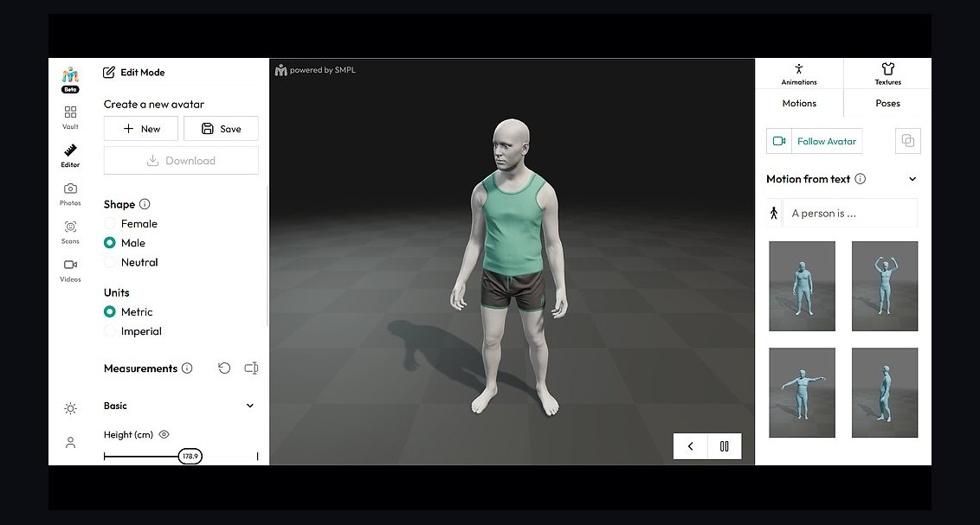The height and width of the screenshot is (525, 980).
Task: Show Shape info tooltip icon
Action: point(145,204)
